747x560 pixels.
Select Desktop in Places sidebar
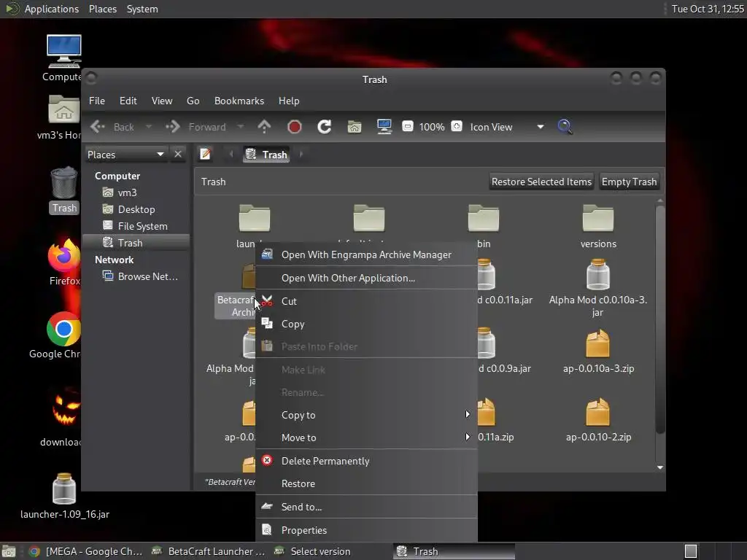coord(136,209)
